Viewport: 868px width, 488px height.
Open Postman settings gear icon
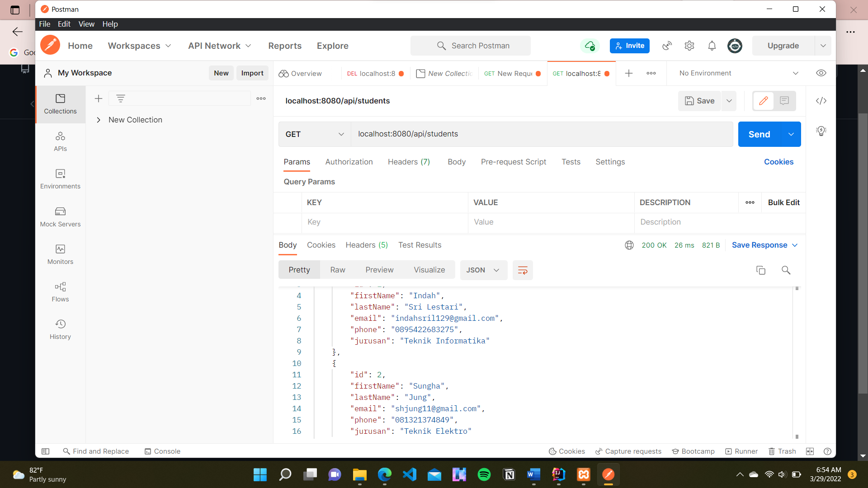pos(689,46)
